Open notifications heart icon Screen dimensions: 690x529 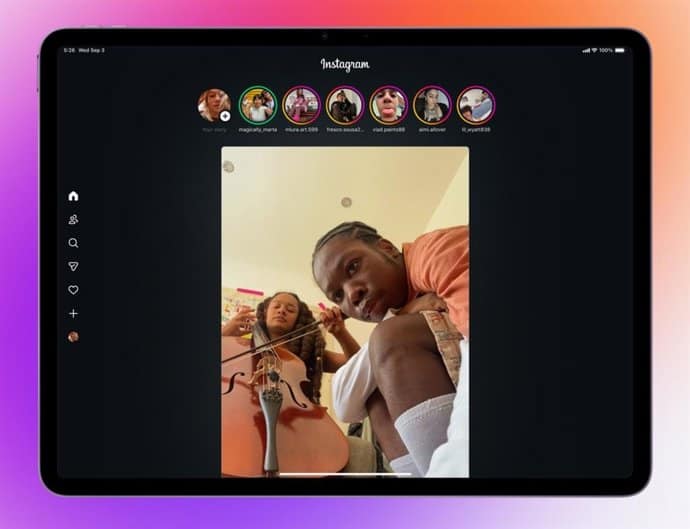click(73, 290)
